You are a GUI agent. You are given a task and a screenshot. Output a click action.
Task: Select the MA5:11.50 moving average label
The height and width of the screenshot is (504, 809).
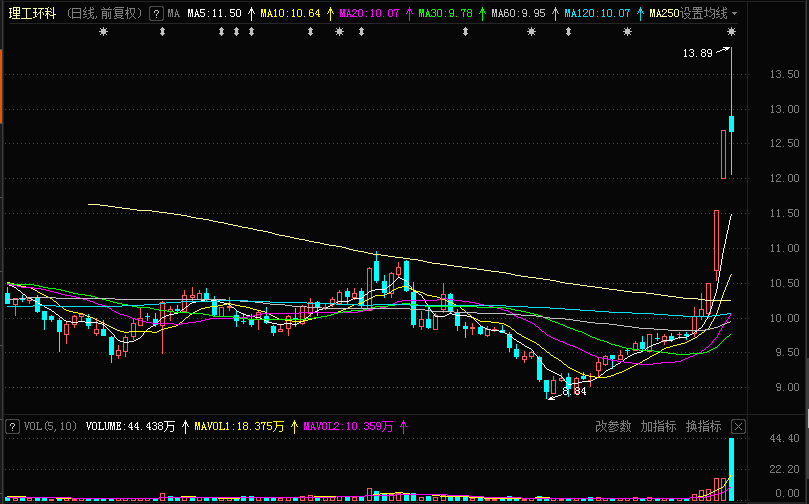click(x=214, y=14)
